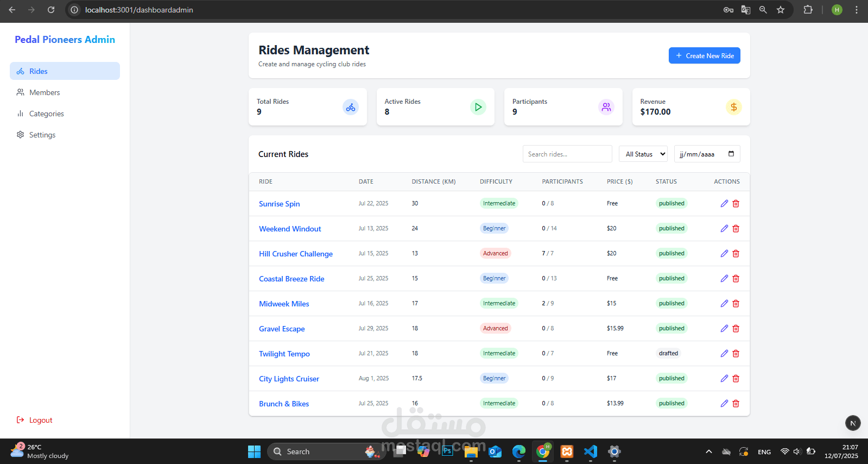This screenshot has width=868, height=464.
Task: Click the PRICE ($) column header
Action: point(620,181)
